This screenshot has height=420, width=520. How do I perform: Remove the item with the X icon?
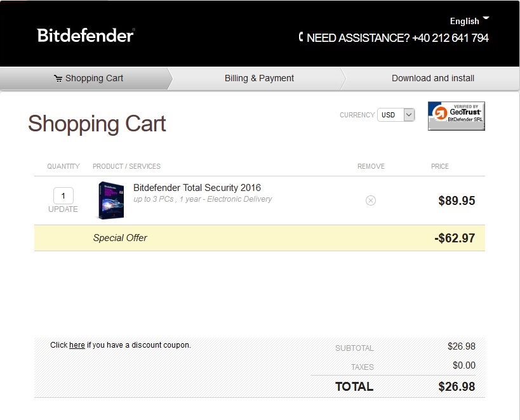(371, 200)
